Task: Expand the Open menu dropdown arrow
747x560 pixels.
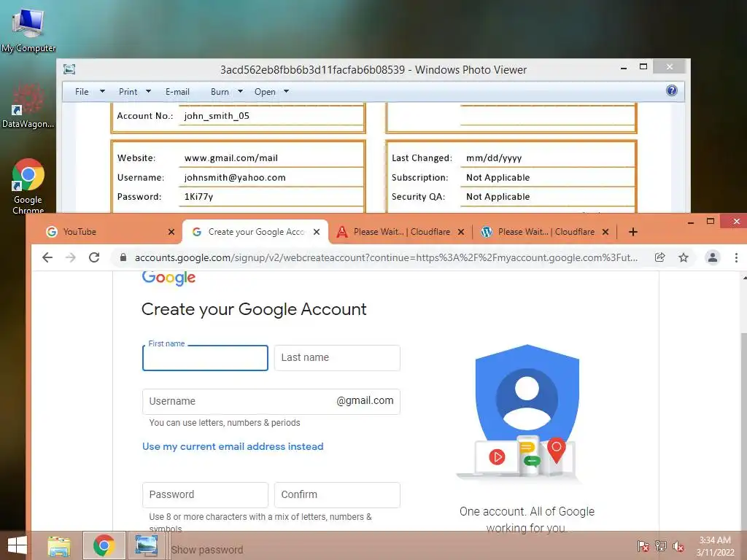Action: point(286,91)
